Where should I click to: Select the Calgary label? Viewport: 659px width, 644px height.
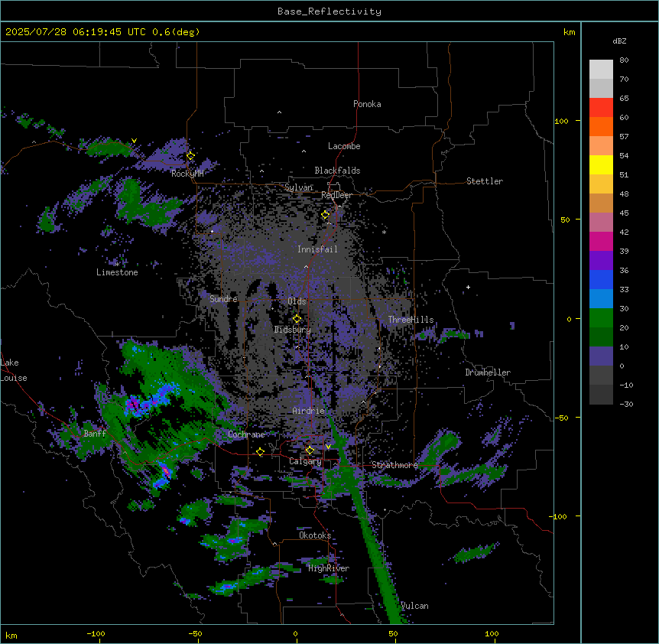tap(305, 461)
